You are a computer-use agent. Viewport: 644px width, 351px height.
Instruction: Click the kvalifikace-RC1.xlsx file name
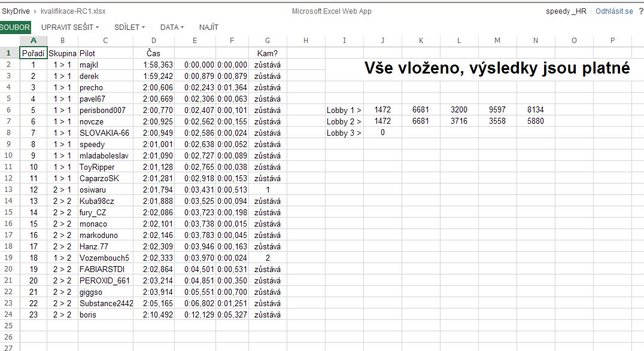coord(65,11)
